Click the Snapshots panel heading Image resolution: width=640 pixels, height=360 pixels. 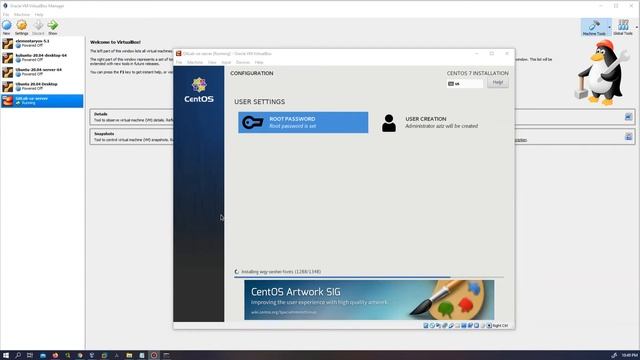click(x=104, y=134)
